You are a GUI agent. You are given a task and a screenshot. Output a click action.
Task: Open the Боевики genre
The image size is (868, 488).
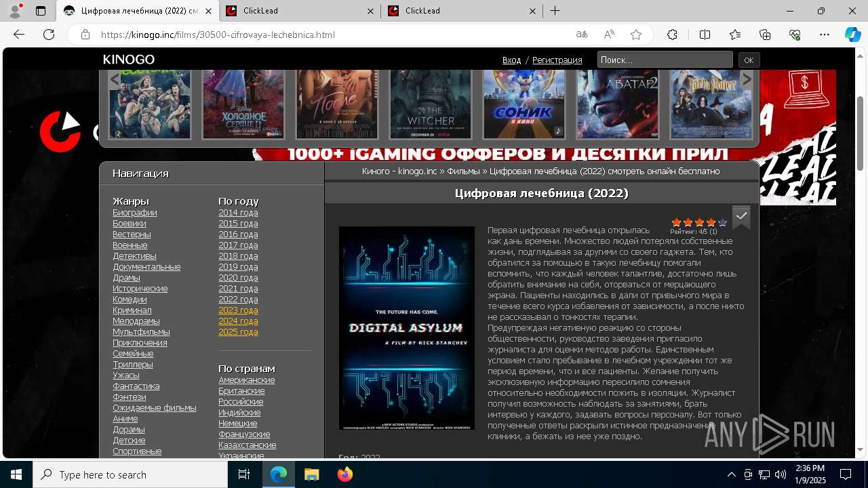click(130, 224)
